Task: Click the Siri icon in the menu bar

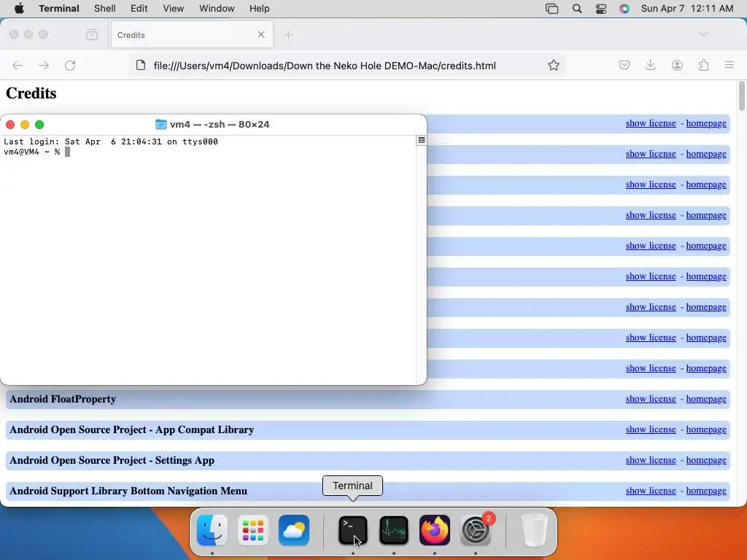Action: click(x=624, y=9)
